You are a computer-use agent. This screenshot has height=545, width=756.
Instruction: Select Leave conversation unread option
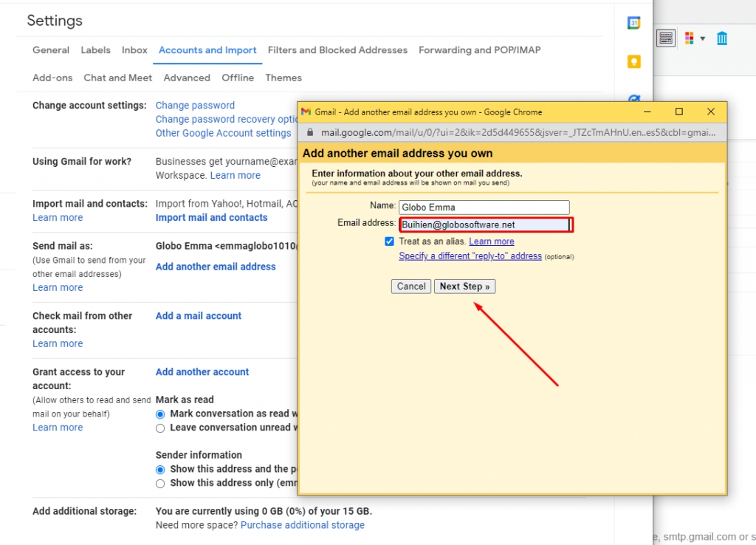point(160,428)
